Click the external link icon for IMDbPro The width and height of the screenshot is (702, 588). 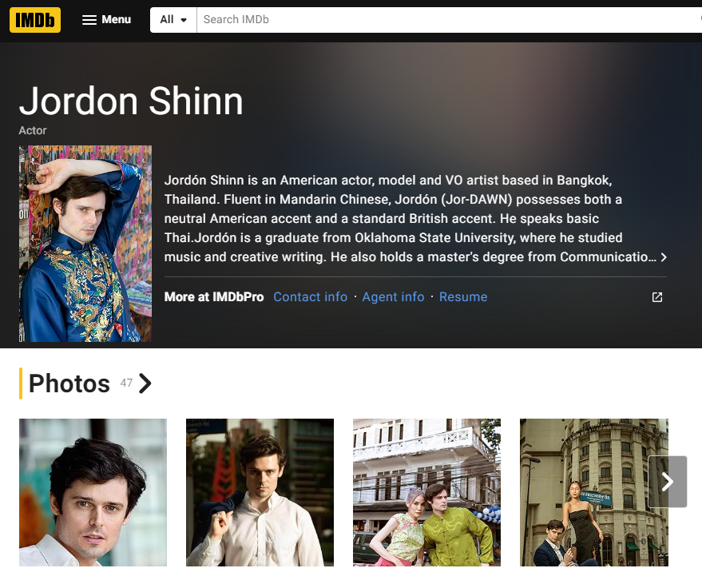(x=656, y=297)
